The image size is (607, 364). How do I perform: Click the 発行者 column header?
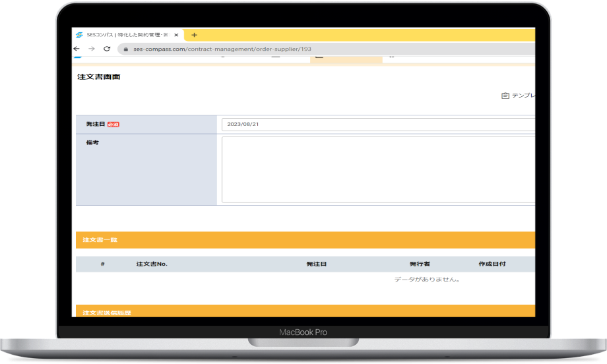(x=420, y=264)
